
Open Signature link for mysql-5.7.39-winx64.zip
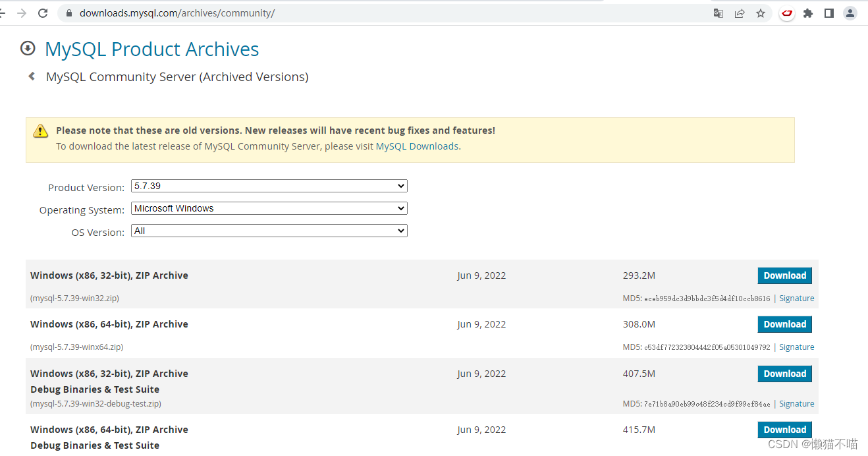point(797,347)
